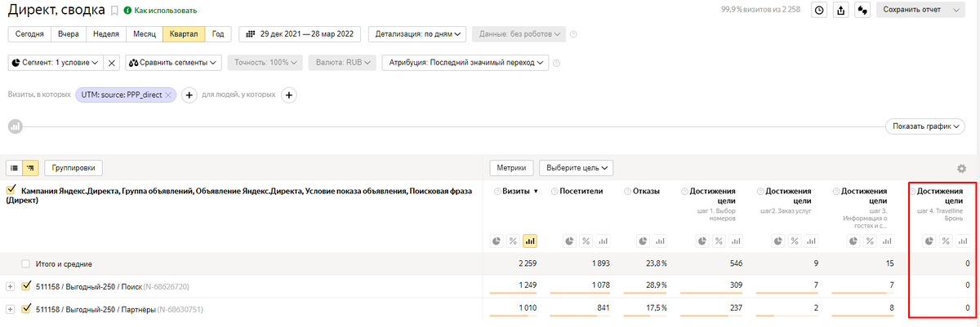Show percentages for шаг2. Заказ услуг

[x=795, y=241]
